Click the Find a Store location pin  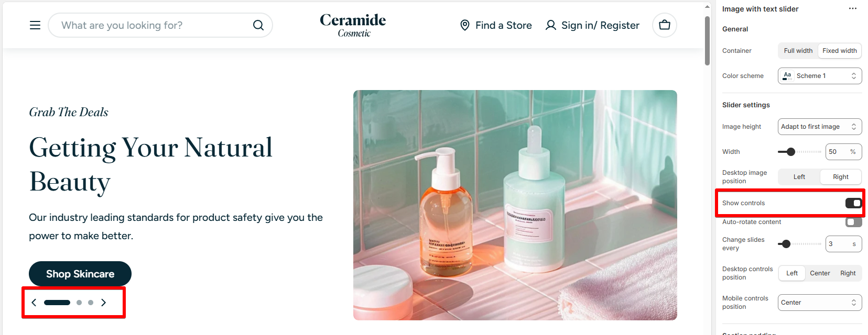(x=465, y=25)
